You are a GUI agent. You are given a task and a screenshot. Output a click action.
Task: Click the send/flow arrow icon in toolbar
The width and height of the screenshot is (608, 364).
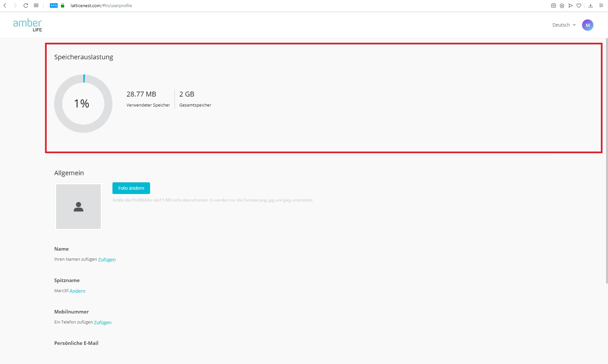click(x=570, y=6)
